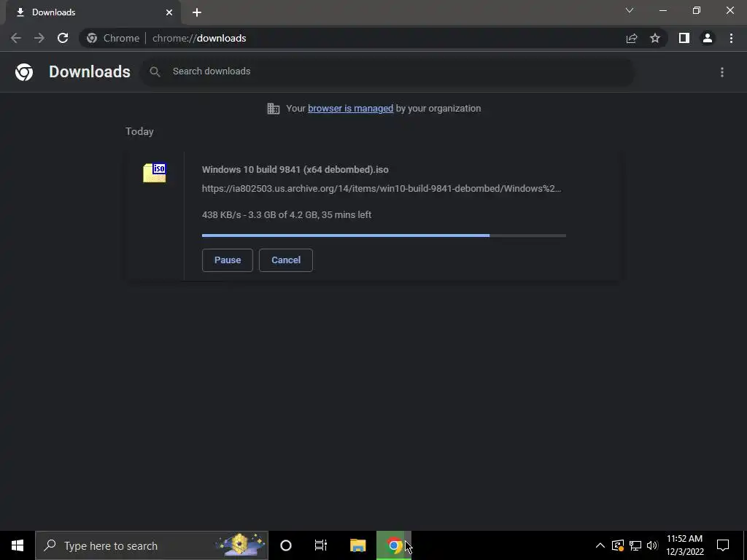Open File Explorer from taskbar
The width and height of the screenshot is (747, 560).
(357, 545)
